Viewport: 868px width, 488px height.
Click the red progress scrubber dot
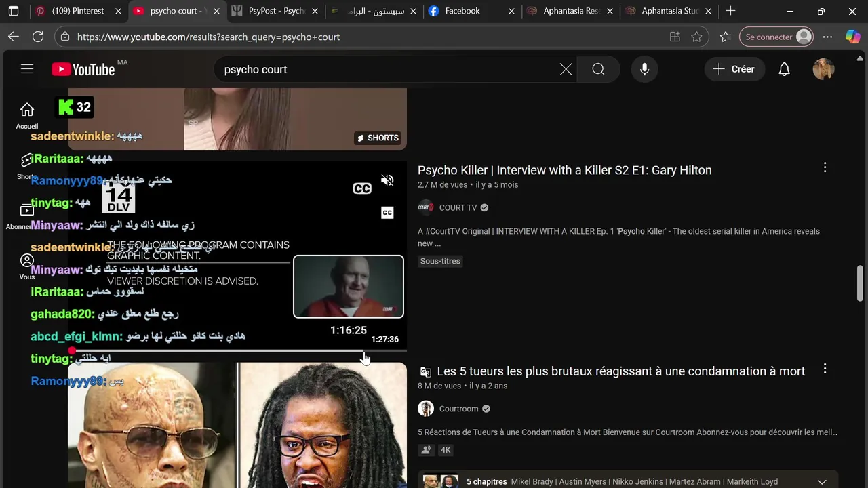tap(72, 350)
